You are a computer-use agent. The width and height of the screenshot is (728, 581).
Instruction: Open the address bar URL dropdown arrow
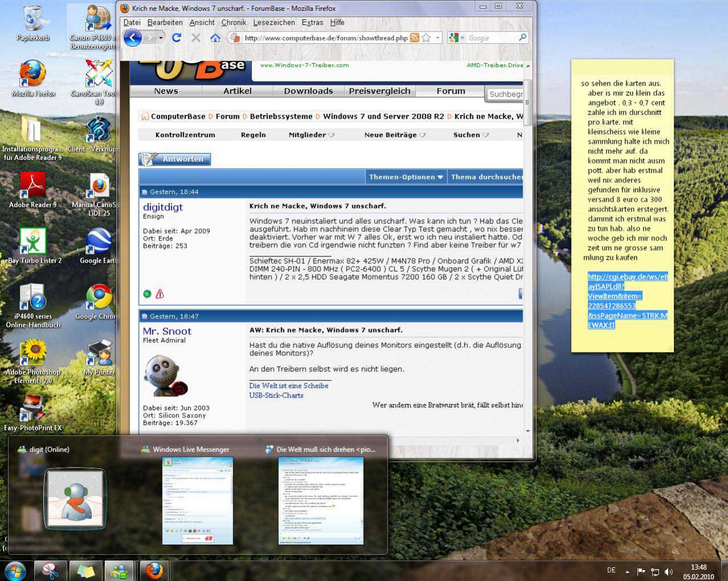tap(438, 38)
